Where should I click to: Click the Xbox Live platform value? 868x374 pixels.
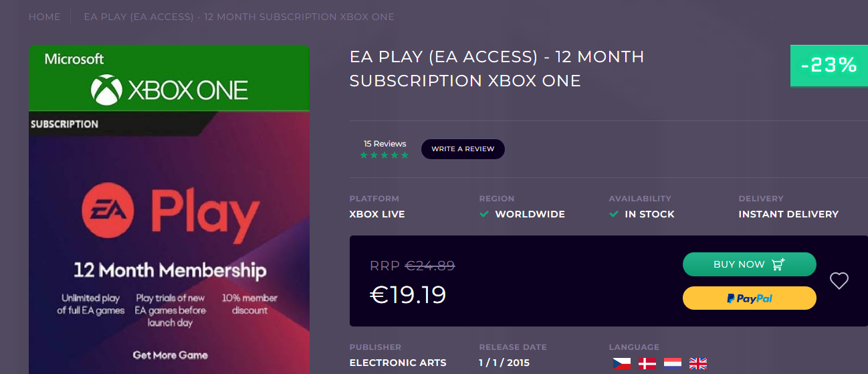pos(377,214)
